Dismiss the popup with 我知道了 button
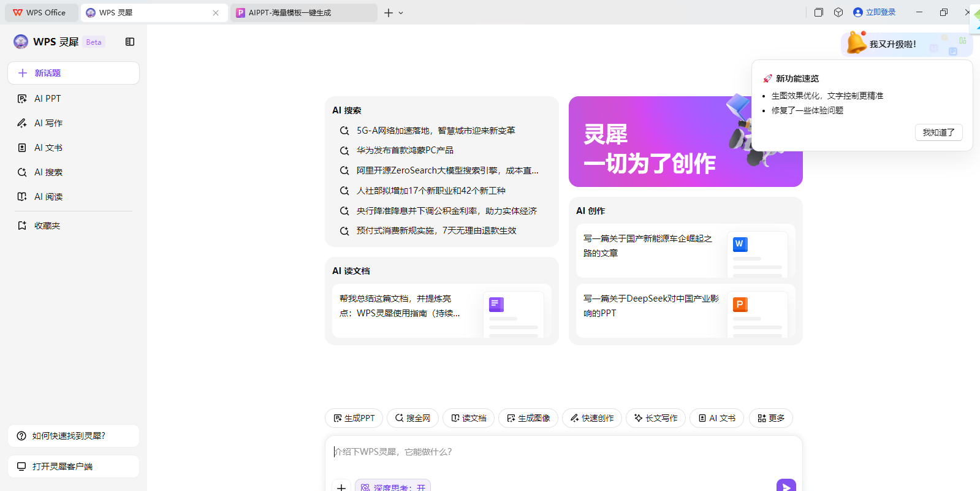Viewport: 980px width, 491px height. click(938, 132)
